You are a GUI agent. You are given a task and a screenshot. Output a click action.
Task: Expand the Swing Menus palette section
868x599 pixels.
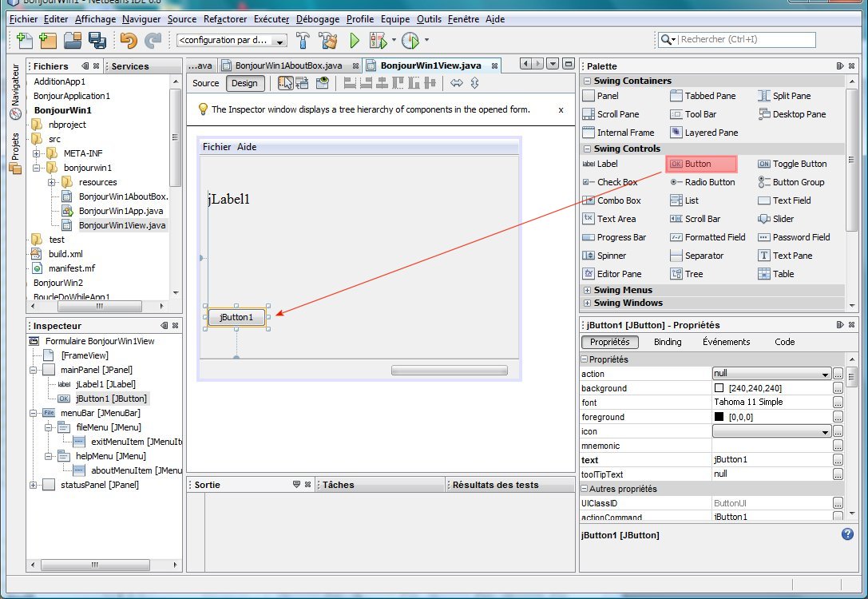pos(588,290)
